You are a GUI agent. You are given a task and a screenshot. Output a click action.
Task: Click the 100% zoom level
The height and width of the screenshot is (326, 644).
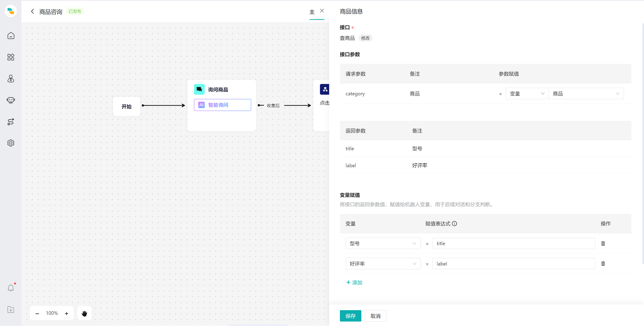[x=52, y=313]
